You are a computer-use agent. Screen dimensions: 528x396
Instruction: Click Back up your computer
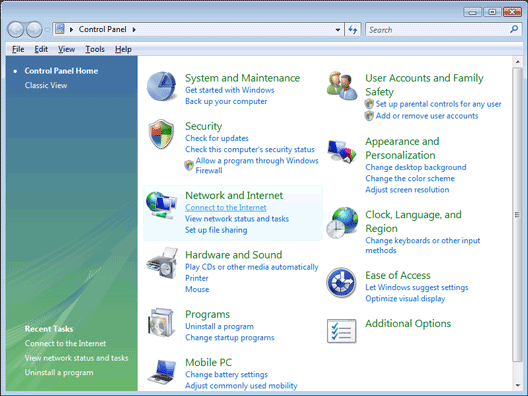click(x=226, y=101)
